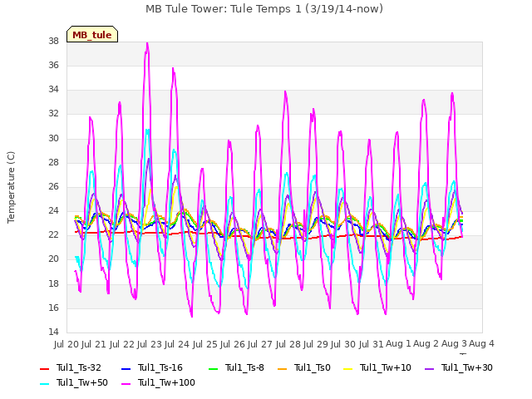Click the Jul 20 x-axis label

tap(66, 344)
